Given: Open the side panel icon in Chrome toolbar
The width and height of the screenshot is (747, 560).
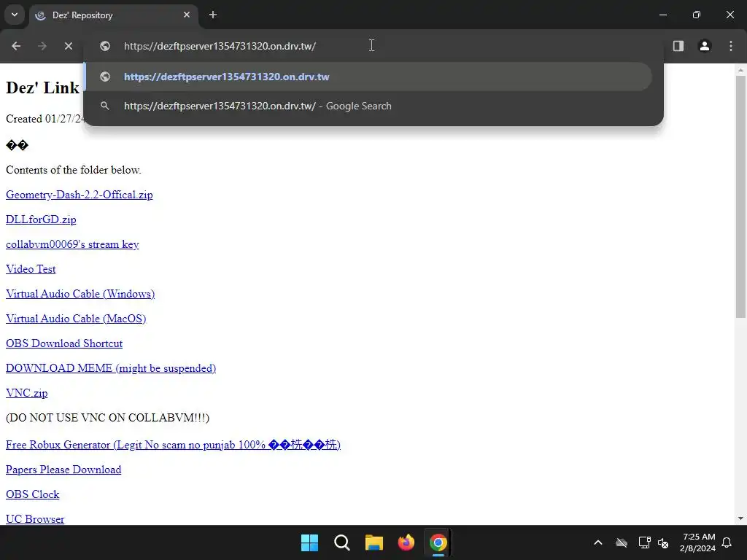Looking at the screenshot, I should pos(678,46).
